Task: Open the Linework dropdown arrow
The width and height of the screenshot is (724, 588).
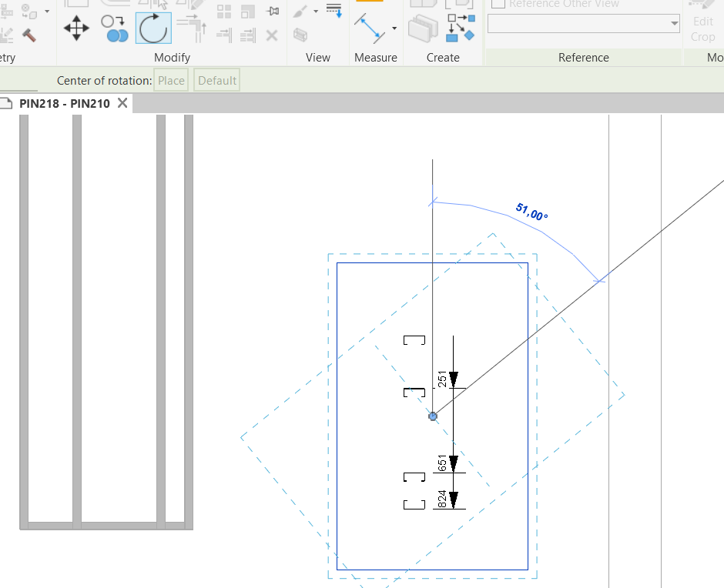Action: click(315, 11)
